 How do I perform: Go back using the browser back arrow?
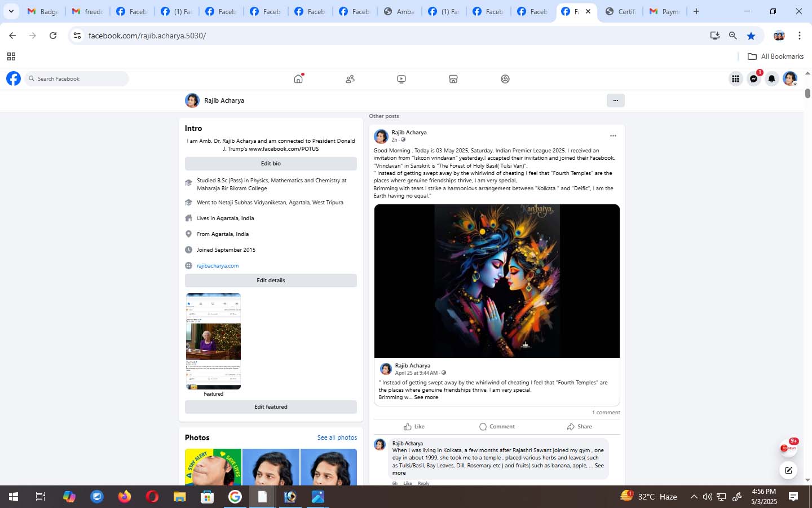[x=12, y=36]
